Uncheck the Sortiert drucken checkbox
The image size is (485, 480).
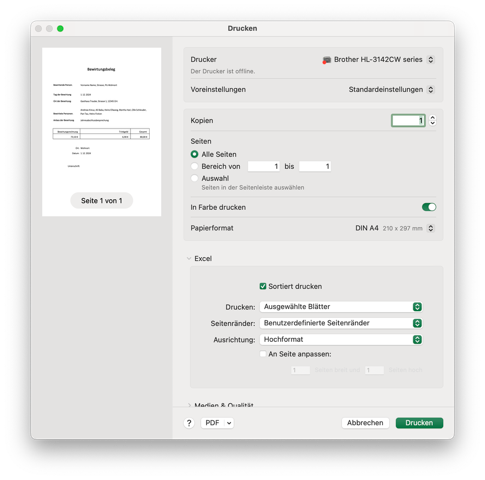263,286
